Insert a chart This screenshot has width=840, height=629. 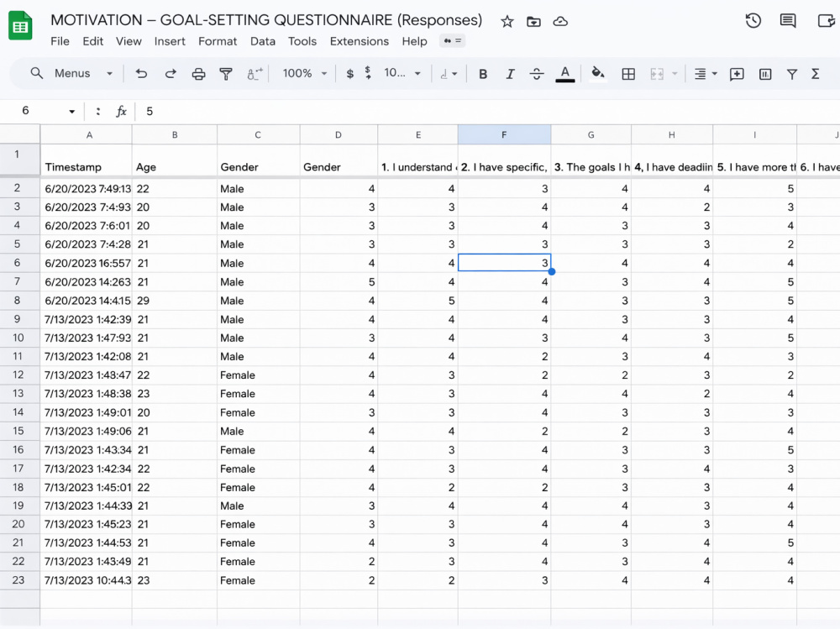[765, 74]
